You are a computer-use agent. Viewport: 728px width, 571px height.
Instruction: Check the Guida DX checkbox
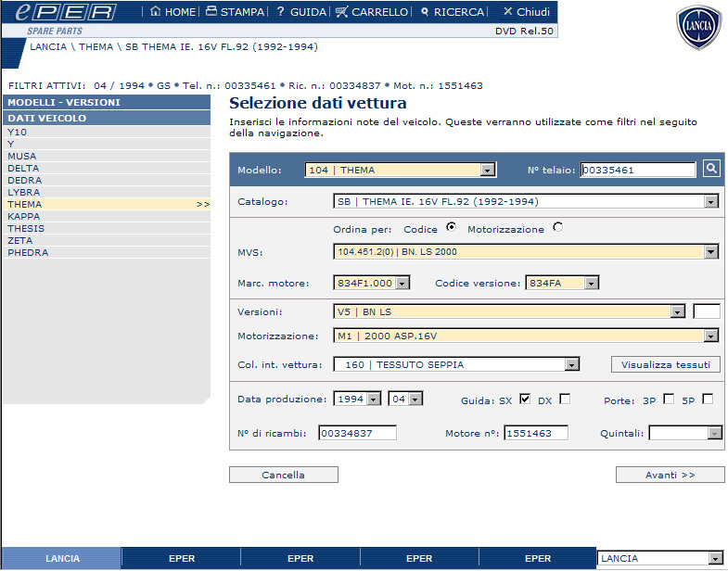point(565,399)
